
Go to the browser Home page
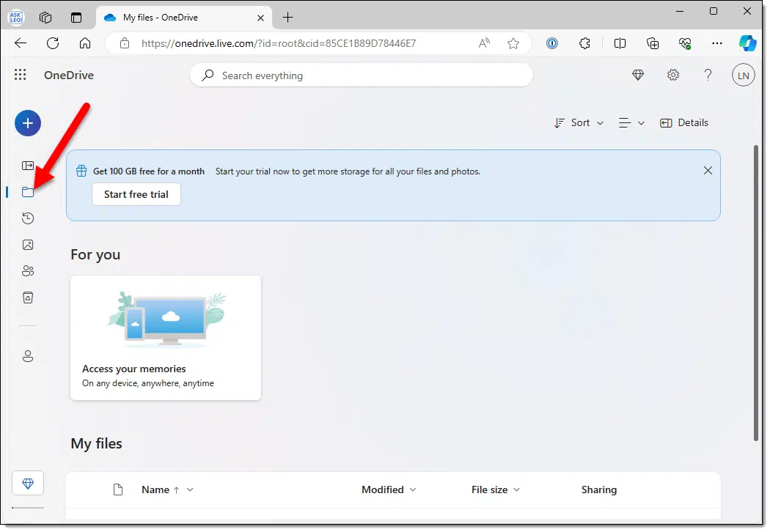(85, 43)
